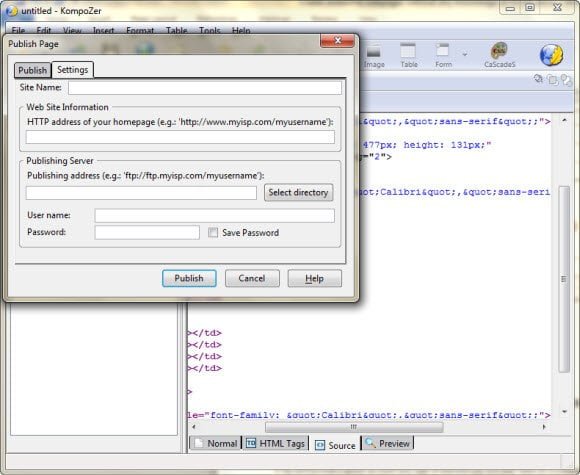
Task: Click the horizontal scrollbar thumb in source view
Action: click(354, 427)
